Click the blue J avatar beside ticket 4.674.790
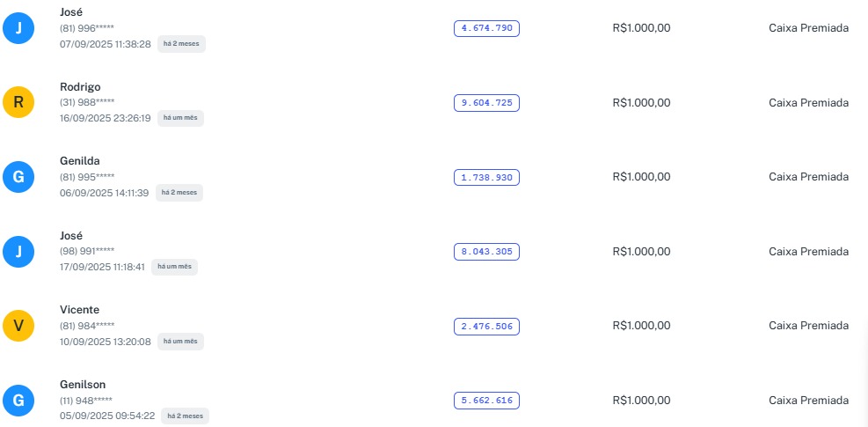This screenshot has height=427, width=868. click(x=18, y=28)
